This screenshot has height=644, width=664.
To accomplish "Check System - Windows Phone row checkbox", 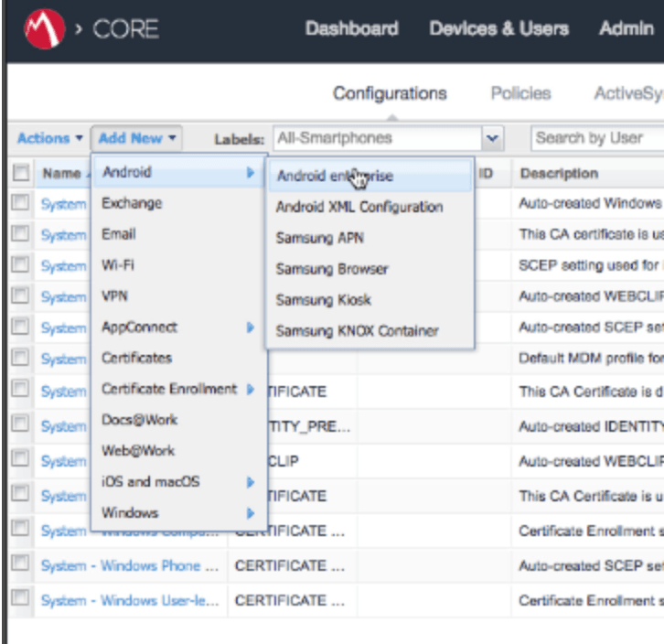I will point(20,563).
